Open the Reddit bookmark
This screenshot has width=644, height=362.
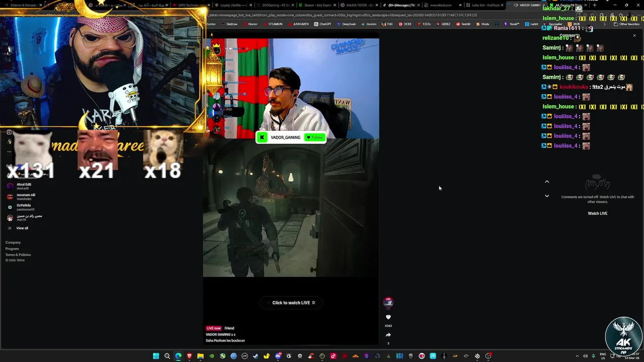point(463,24)
